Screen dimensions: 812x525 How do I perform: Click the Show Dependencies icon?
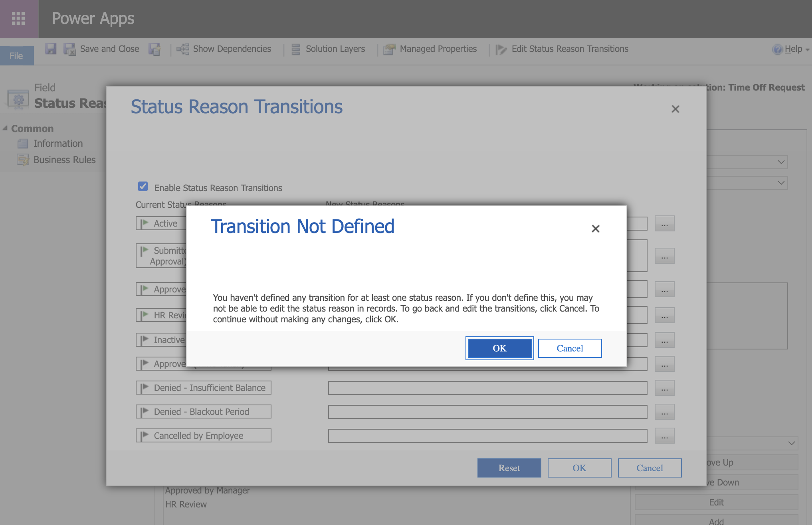point(183,49)
